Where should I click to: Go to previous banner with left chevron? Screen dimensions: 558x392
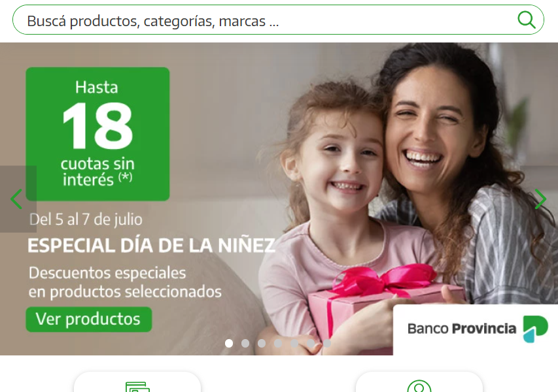tap(16, 199)
